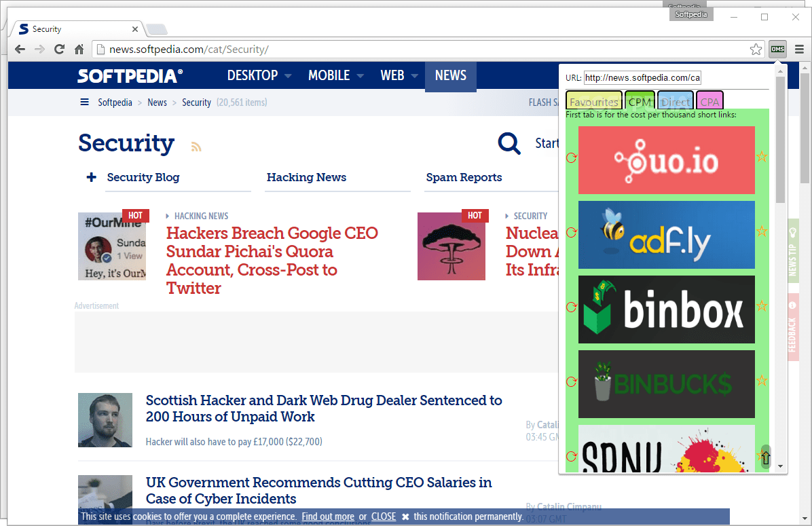Screen dimensions: 812x526
Task: Click the RSS feed icon
Action: (x=196, y=147)
